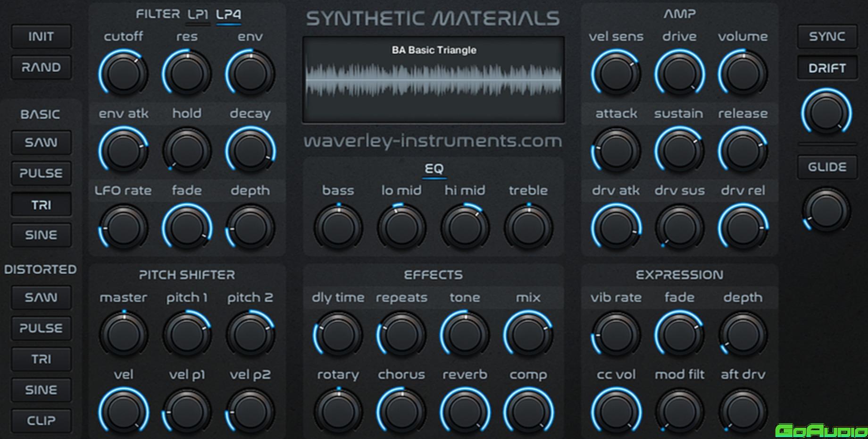Click the pitch 2 knob
This screenshot has height=439, width=868.
pos(250,334)
